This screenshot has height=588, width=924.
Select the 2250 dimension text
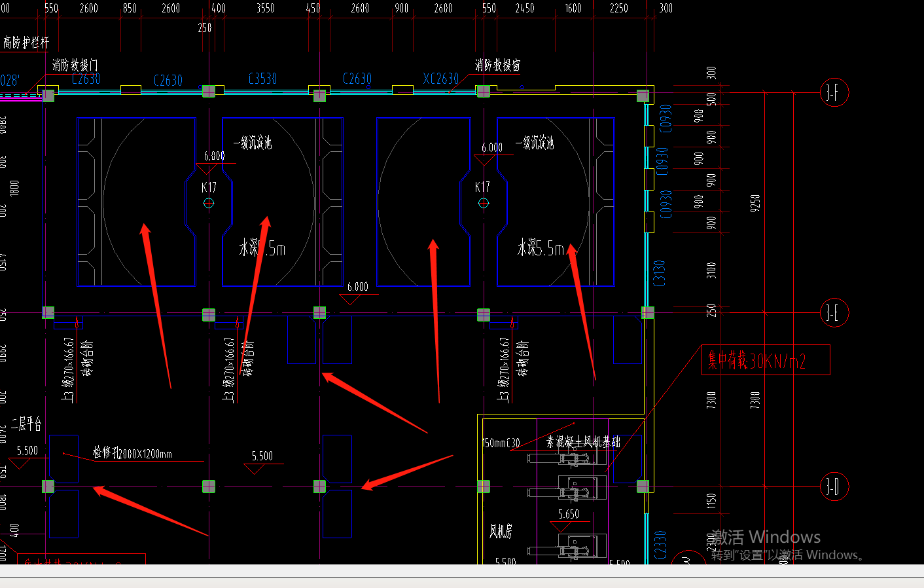[619, 9]
